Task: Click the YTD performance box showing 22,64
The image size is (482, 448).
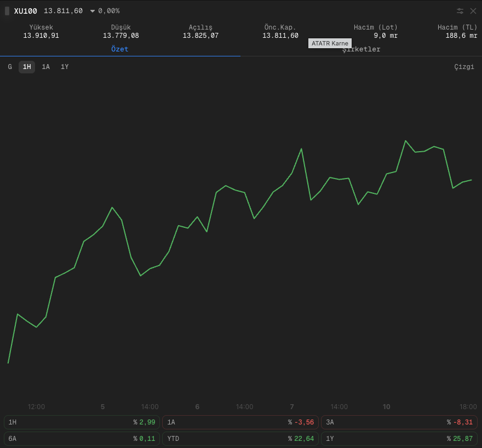Action: (240, 439)
